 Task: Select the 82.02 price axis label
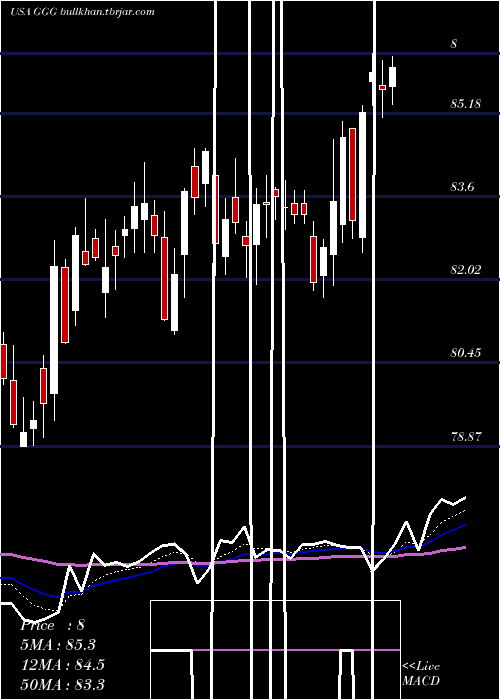point(465,270)
